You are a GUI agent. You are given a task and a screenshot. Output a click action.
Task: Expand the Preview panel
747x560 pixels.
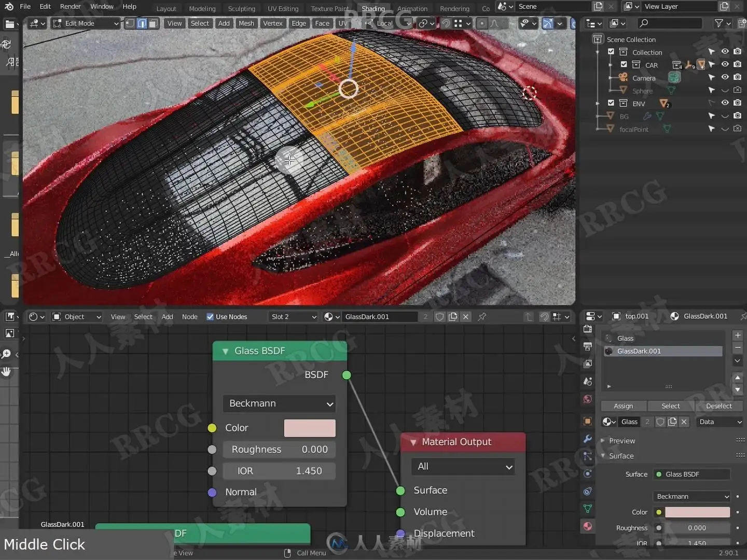(x=603, y=441)
